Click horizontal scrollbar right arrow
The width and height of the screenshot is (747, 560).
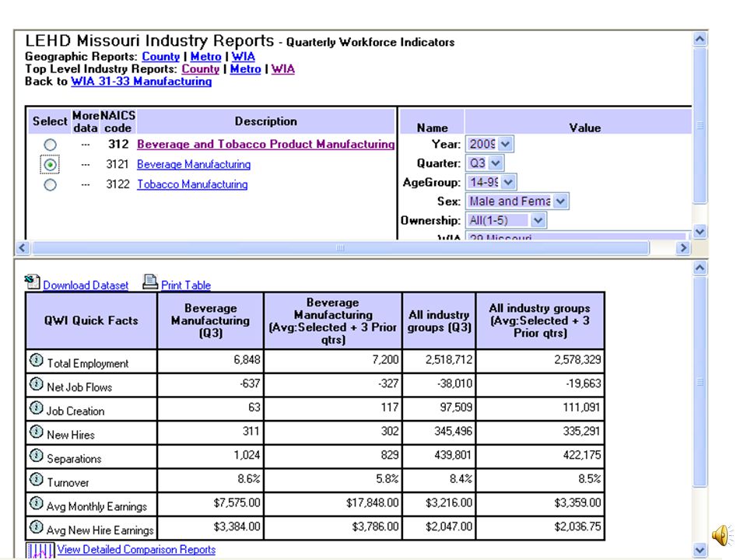tap(683, 247)
